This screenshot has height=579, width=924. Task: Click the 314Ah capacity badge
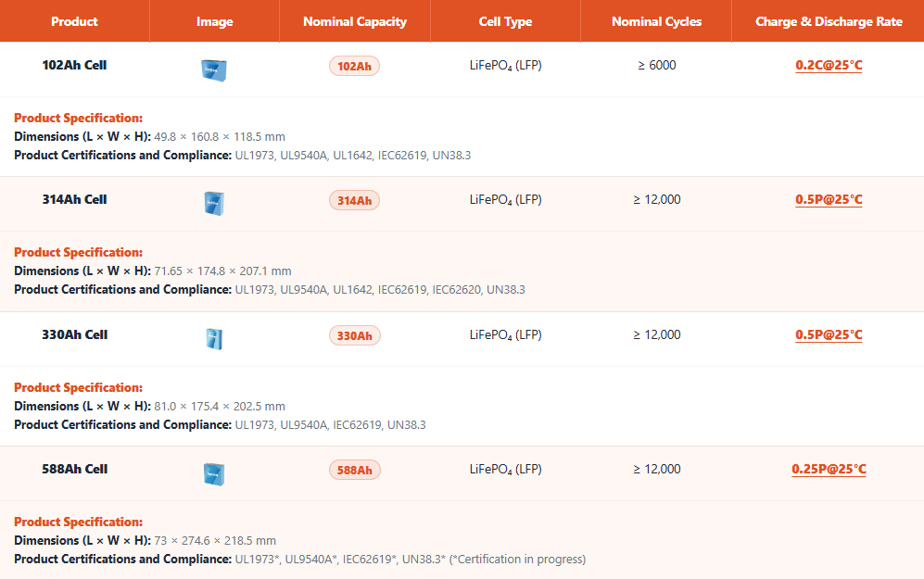pyautogui.click(x=354, y=201)
